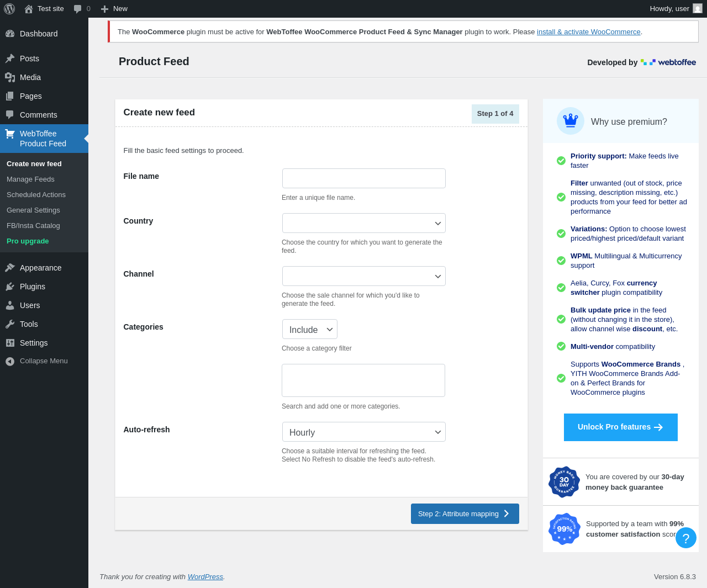Screen dimensions: 707x588
Task: Click the Pages sidebar icon
Action: 10,96
